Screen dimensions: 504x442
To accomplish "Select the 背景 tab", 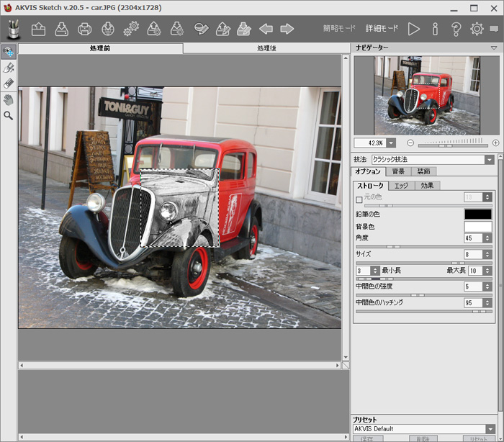I will point(398,171).
